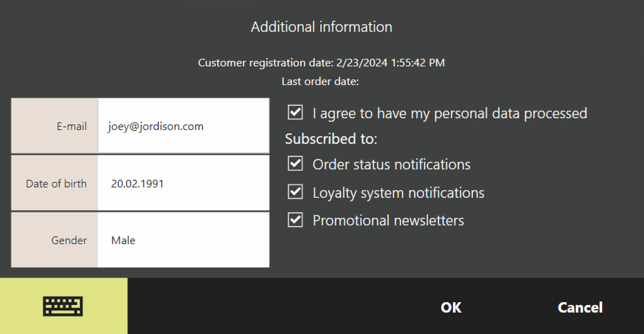This screenshot has height=334, width=644.
Task: Click the Order status notifications label text
Action: point(391,164)
